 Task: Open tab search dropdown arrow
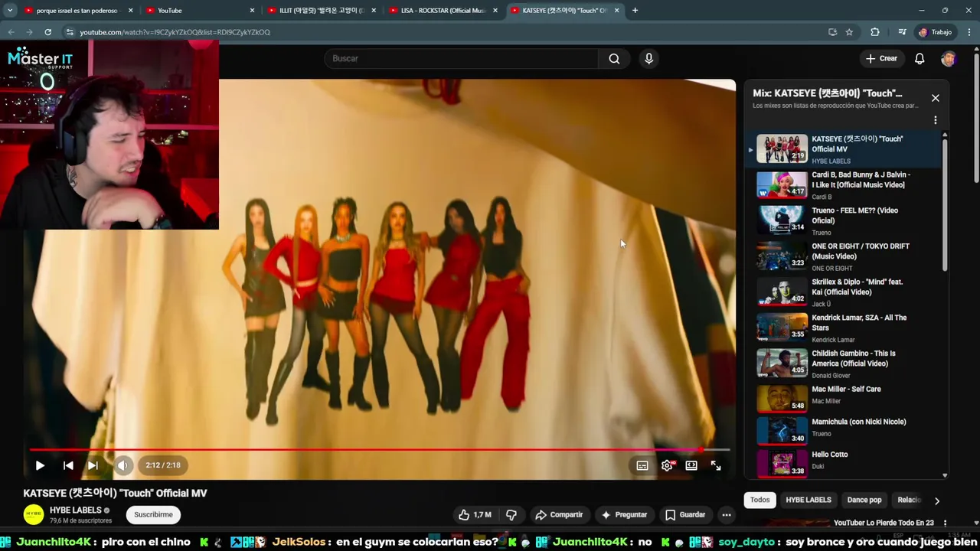[x=9, y=11]
